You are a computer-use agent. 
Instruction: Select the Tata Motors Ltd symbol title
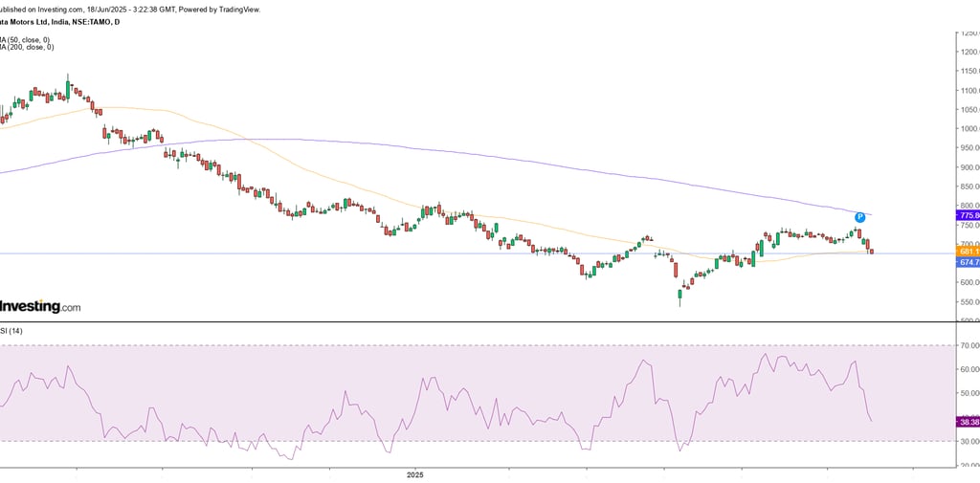pos(60,22)
